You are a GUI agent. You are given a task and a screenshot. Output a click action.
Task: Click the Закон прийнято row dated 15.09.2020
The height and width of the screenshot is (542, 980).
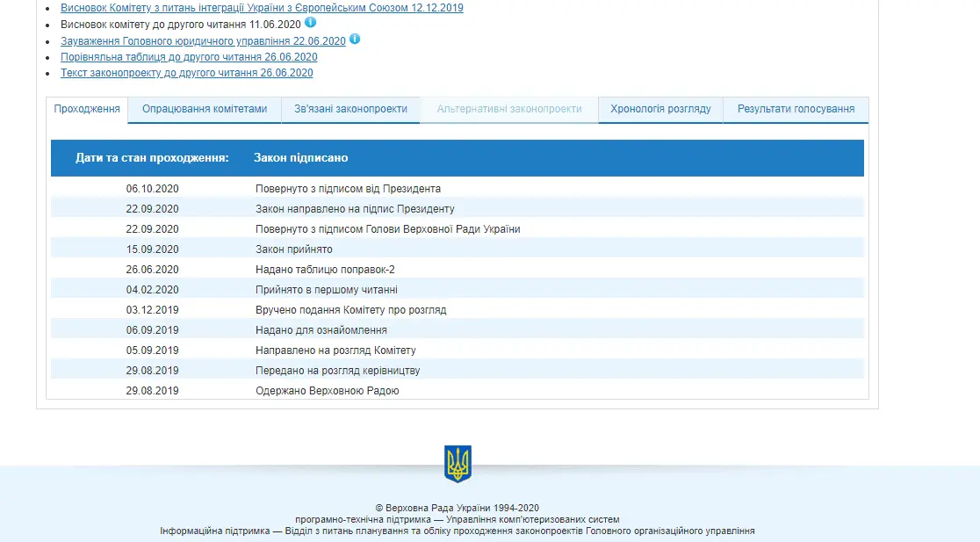293,249
